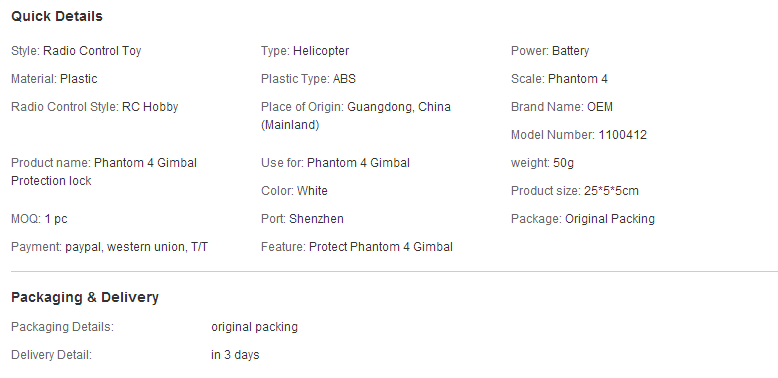The image size is (778, 378).
Task: Select the Model Number 1100412
Action: pos(579,135)
